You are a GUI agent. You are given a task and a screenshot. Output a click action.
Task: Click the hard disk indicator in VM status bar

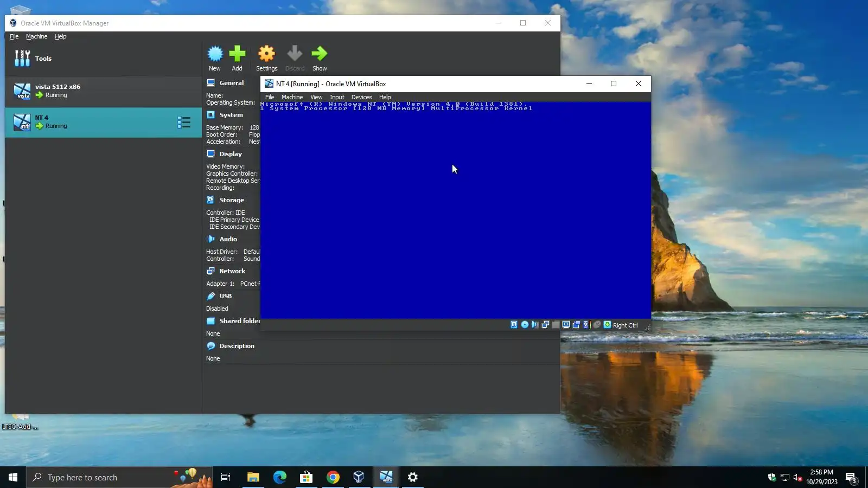[514, 325]
